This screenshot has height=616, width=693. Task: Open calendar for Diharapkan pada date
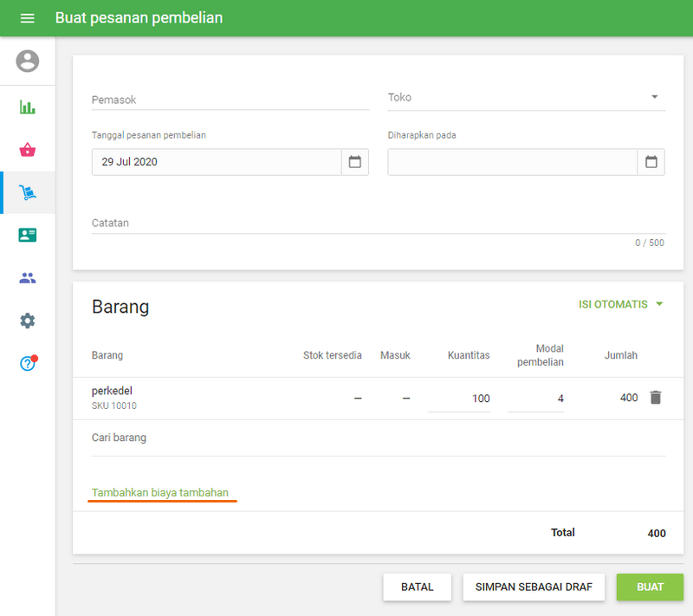[x=651, y=162]
